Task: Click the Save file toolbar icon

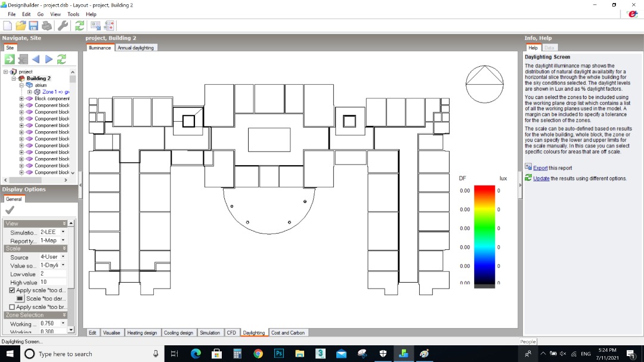Action: coord(33,26)
